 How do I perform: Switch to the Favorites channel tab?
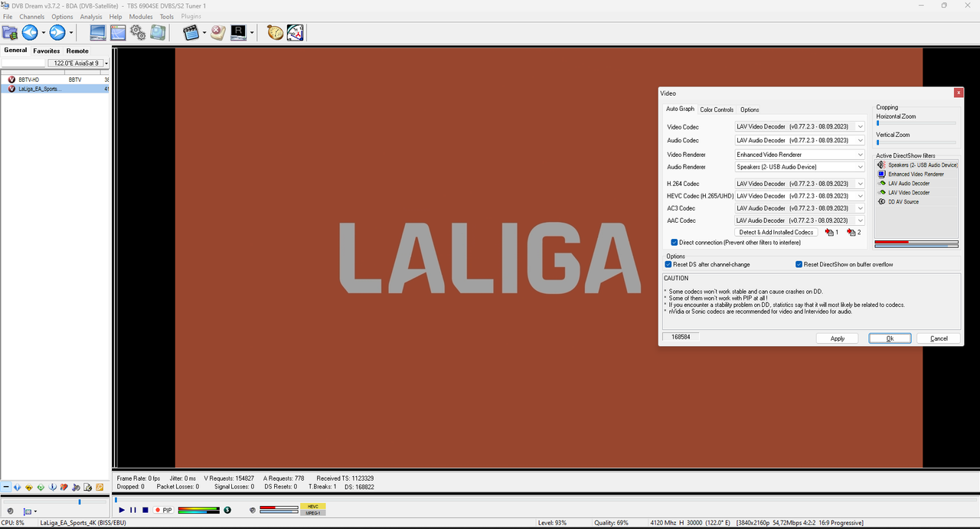coord(46,51)
